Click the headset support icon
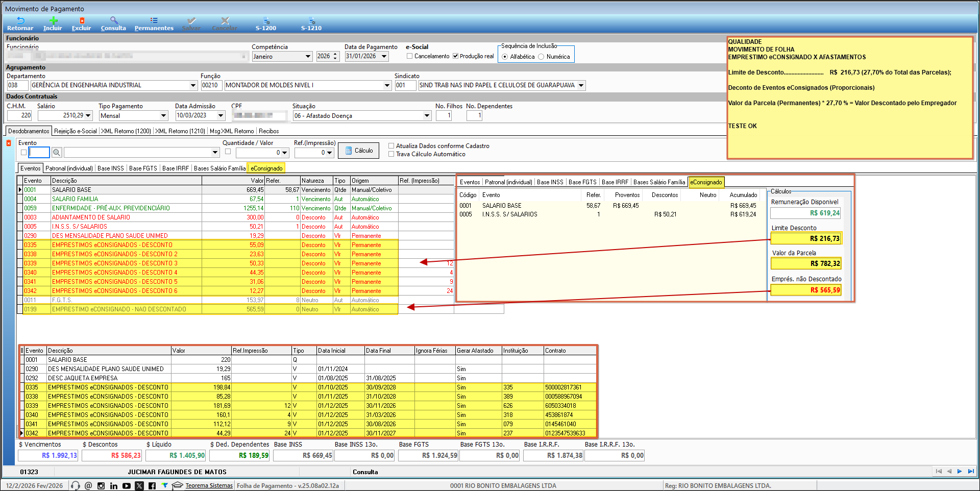 (76, 486)
